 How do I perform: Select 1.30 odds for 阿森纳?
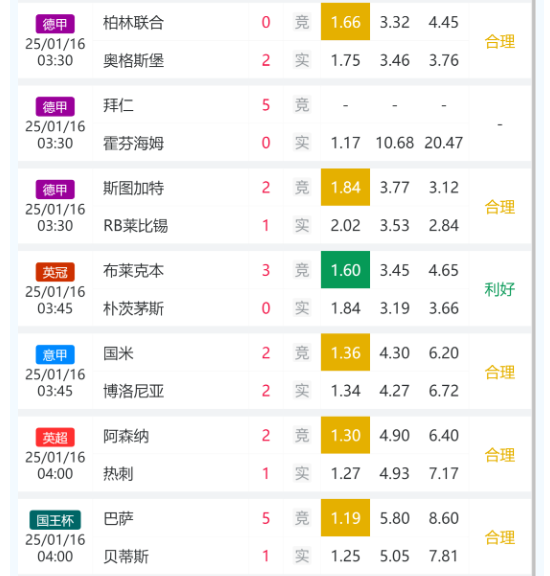345,435
